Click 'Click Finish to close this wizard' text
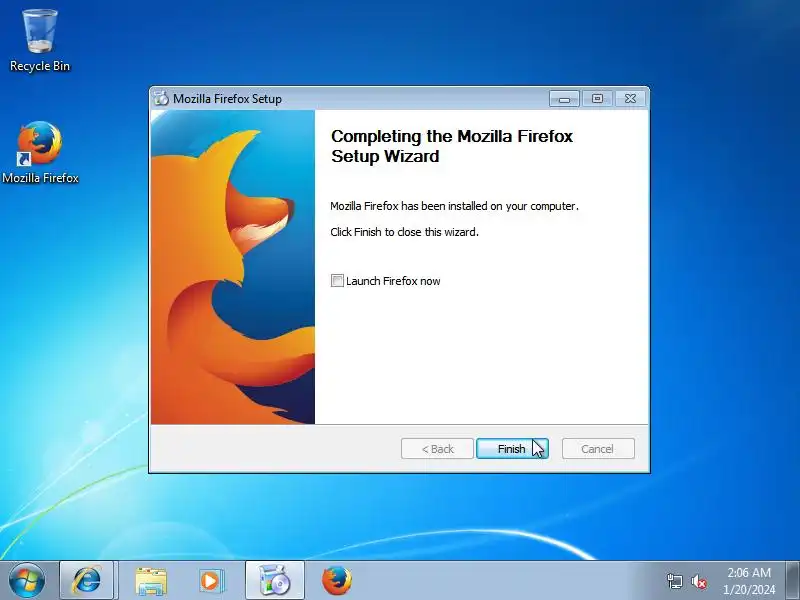This screenshot has height=600, width=800. pos(404,232)
